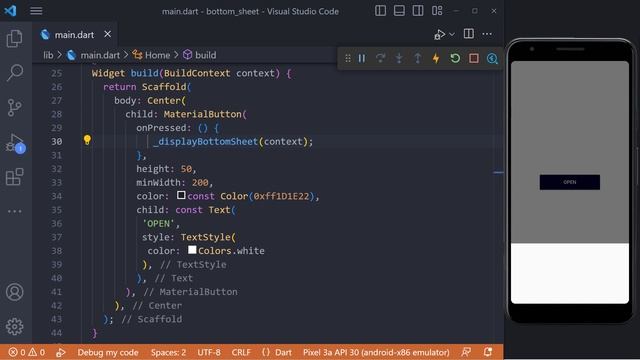Viewport: 640px width, 360px height.
Task: Change encoding via UTF-8
Action: point(209,352)
